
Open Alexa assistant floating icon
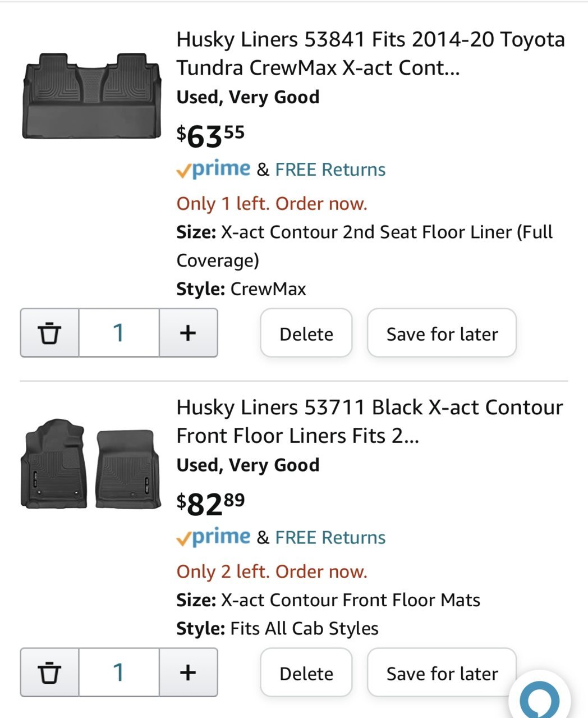pyautogui.click(x=539, y=696)
